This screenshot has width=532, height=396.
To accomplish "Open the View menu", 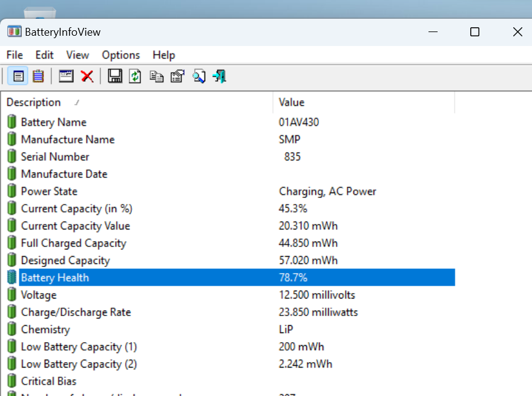I will coord(77,55).
